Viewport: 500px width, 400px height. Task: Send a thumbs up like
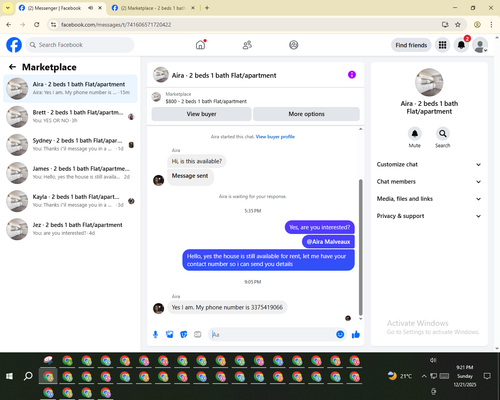[x=356, y=334]
